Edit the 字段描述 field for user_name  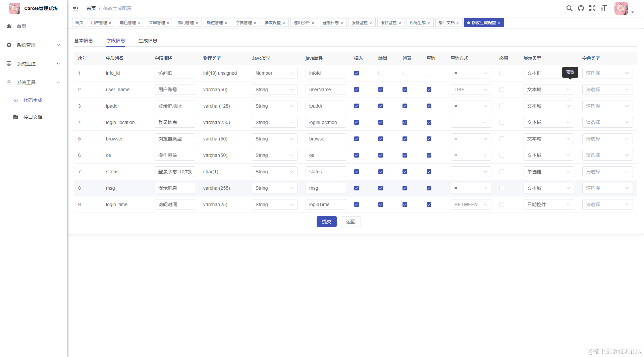point(175,90)
